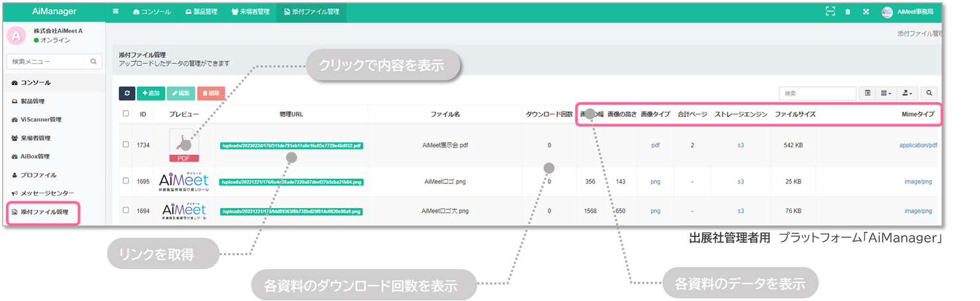Toggle fullscreen with the expand arrows icon
The height and width of the screenshot is (301, 980).
[866, 12]
